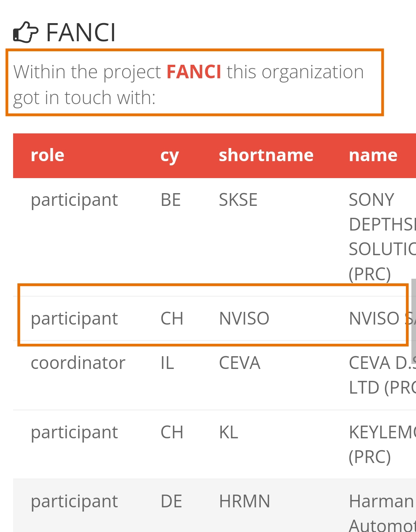Viewport: 416px width, 532px height.
Task: Click the pointing hand icon beside FANCI
Action: pos(26,32)
